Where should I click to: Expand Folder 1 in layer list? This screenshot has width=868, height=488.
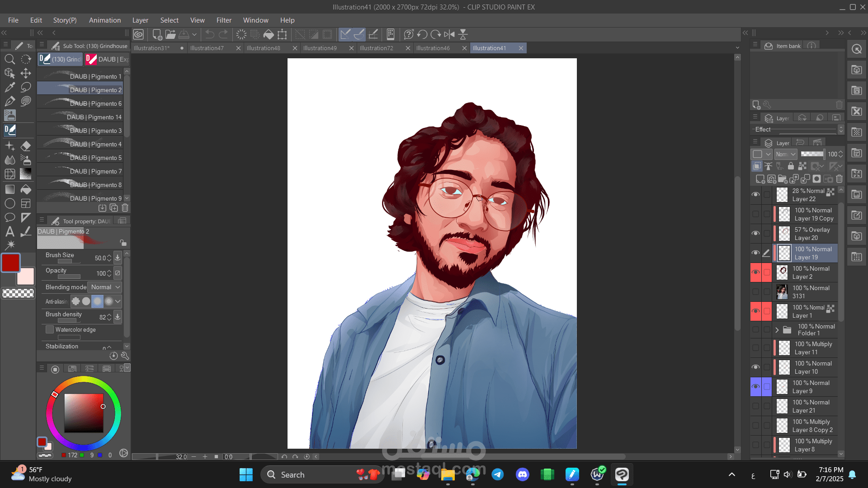pyautogui.click(x=777, y=330)
